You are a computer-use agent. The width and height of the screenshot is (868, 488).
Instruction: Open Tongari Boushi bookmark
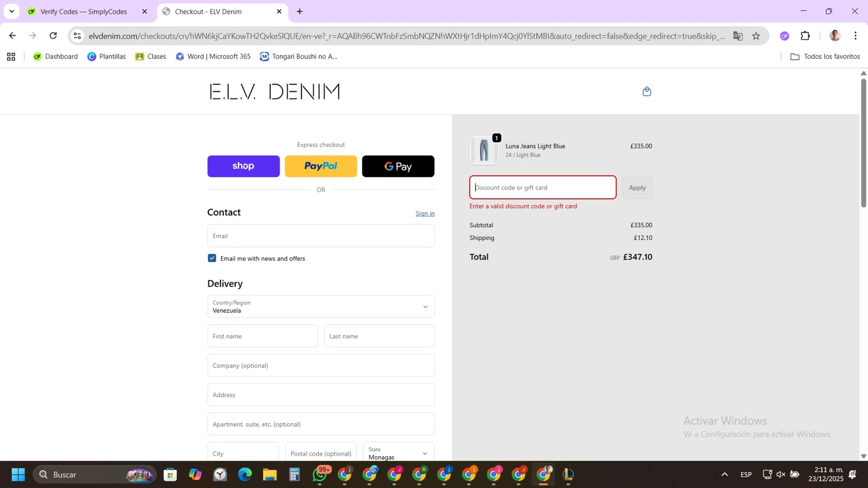click(299, 57)
